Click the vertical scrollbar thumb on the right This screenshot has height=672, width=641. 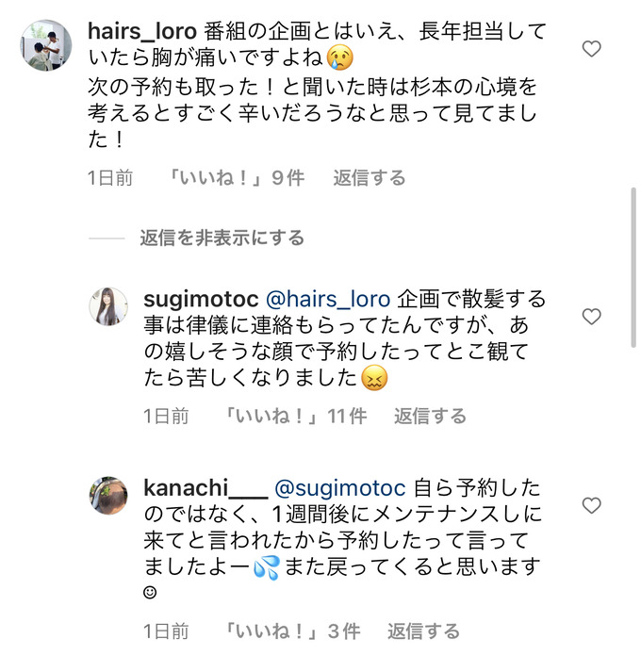click(x=633, y=267)
